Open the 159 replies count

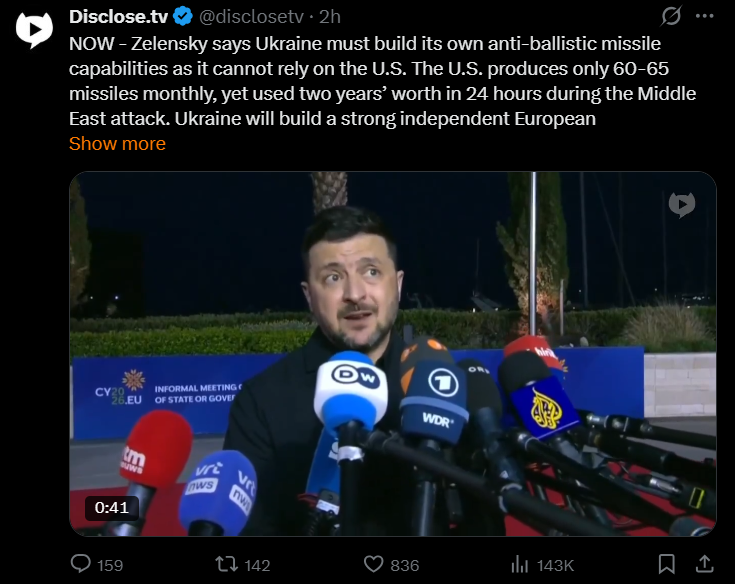(110, 565)
